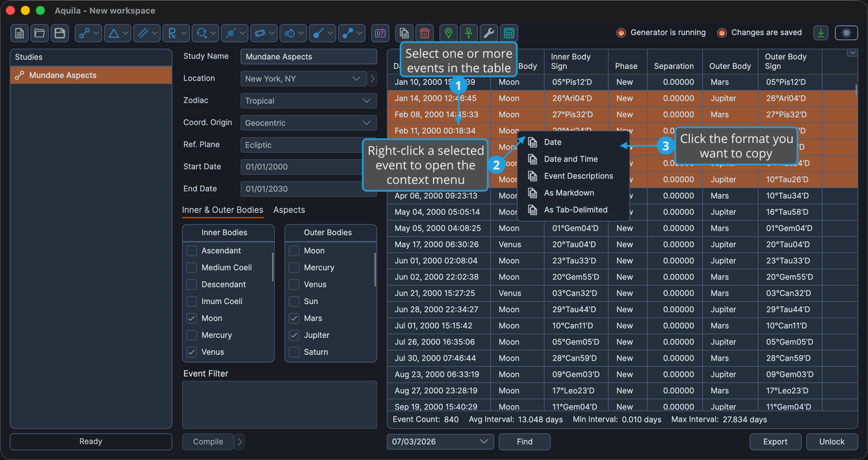Click the purple calendar 07 icon

[380, 33]
